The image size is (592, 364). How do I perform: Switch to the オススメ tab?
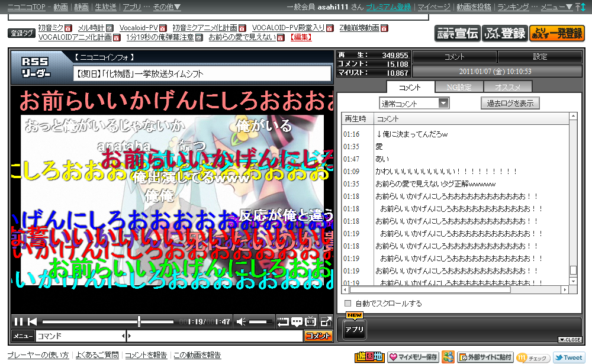(x=508, y=87)
